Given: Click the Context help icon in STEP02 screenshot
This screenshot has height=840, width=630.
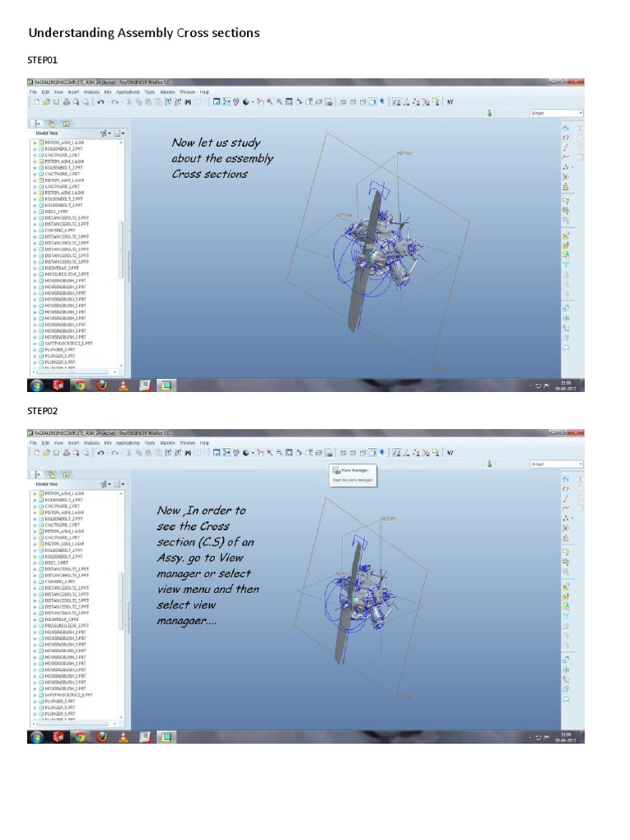Looking at the screenshot, I should (450, 453).
